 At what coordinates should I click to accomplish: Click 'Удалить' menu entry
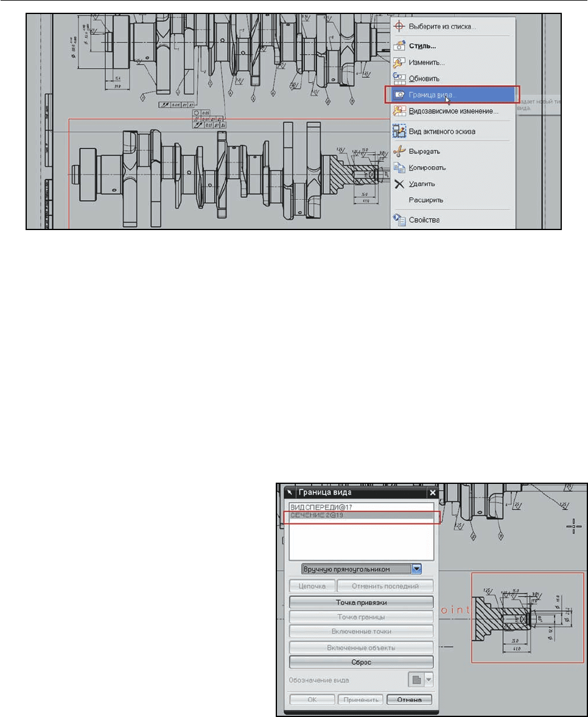(x=453, y=184)
